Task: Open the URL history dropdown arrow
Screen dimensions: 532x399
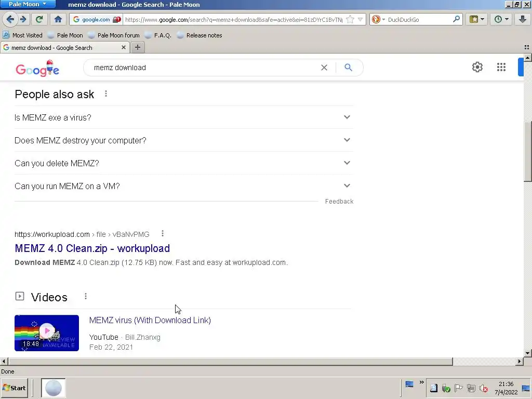Action: click(361, 19)
